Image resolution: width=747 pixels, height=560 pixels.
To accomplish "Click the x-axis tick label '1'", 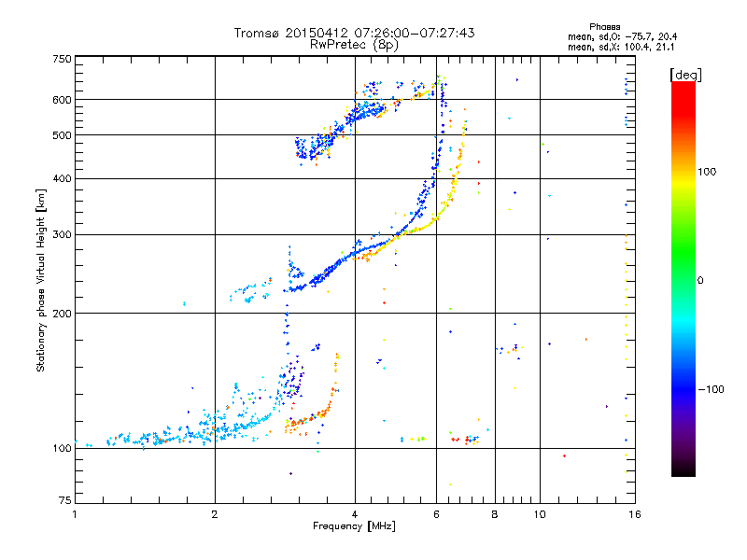I will pyautogui.click(x=75, y=514).
